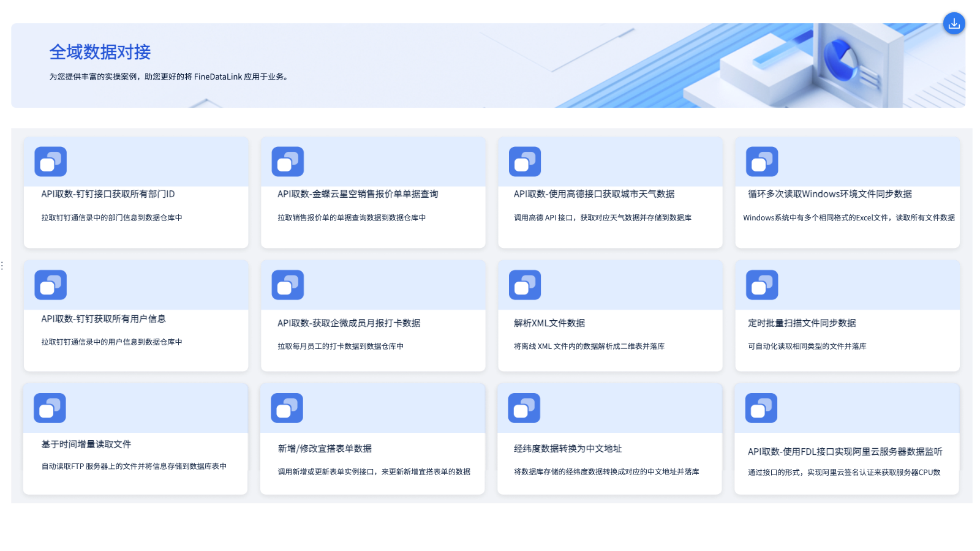Click description 自动读取FTP 服务器上的文件
This screenshot has width=980, height=551.
(x=134, y=467)
